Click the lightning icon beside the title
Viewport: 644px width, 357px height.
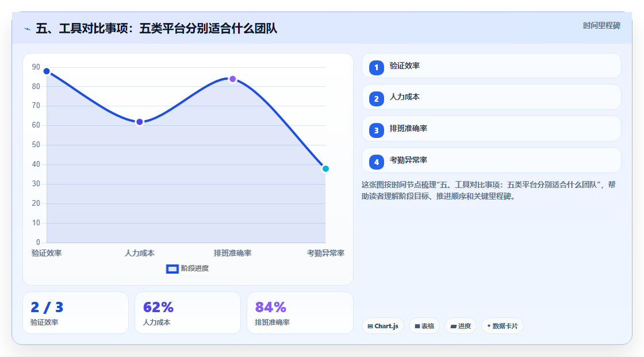(27, 29)
